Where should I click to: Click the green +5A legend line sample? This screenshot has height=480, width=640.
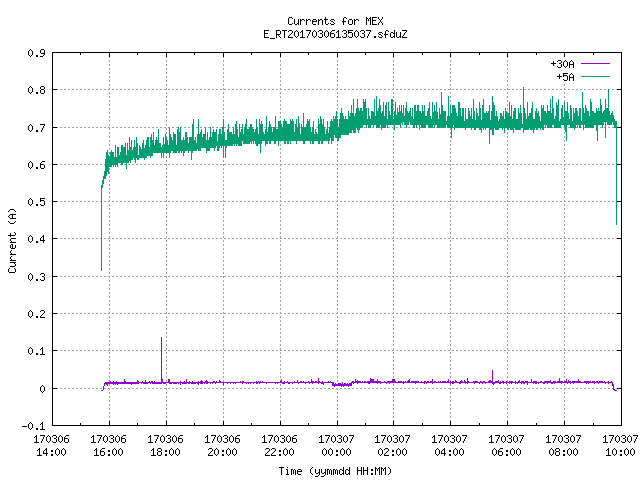click(596, 76)
